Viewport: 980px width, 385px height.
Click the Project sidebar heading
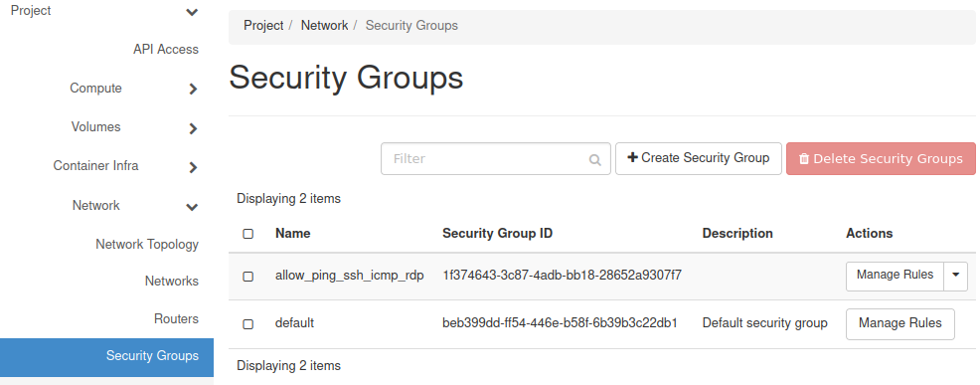click(31, 11)
